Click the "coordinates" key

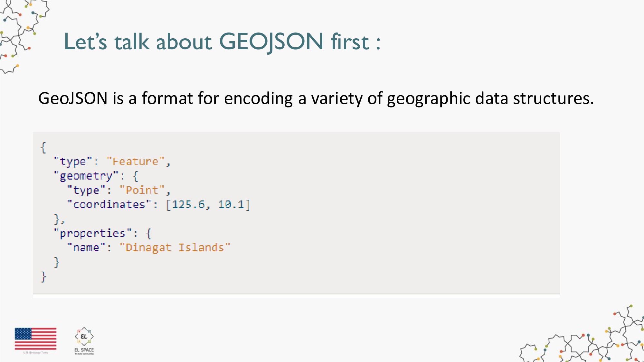(x=109, y=204)
